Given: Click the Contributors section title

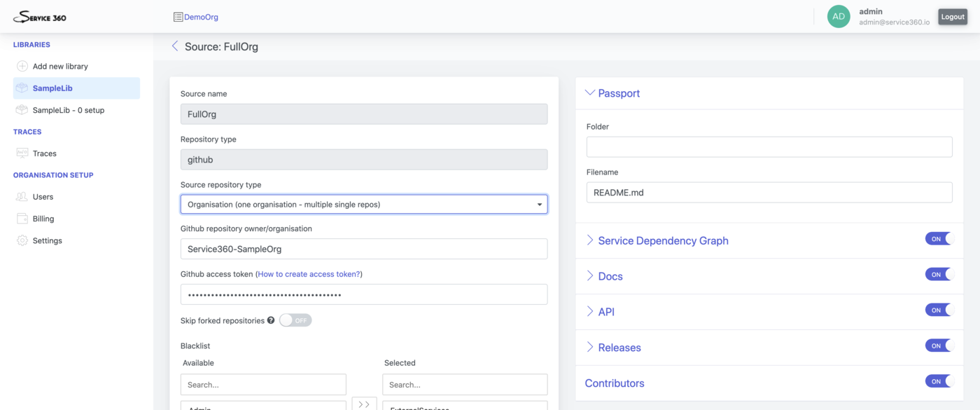Looking at the screenshot, I should click(615, 383).
